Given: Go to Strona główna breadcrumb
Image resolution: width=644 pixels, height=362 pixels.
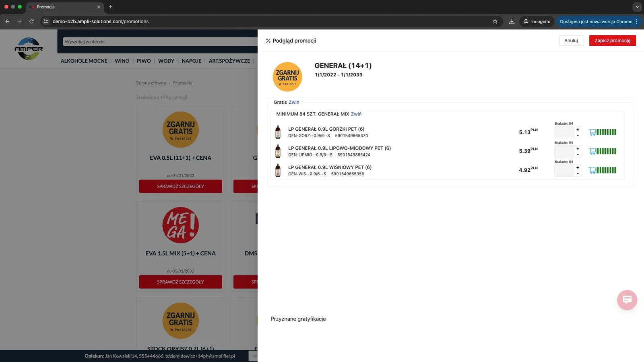Looking at the screenshot, I should 151,83.
